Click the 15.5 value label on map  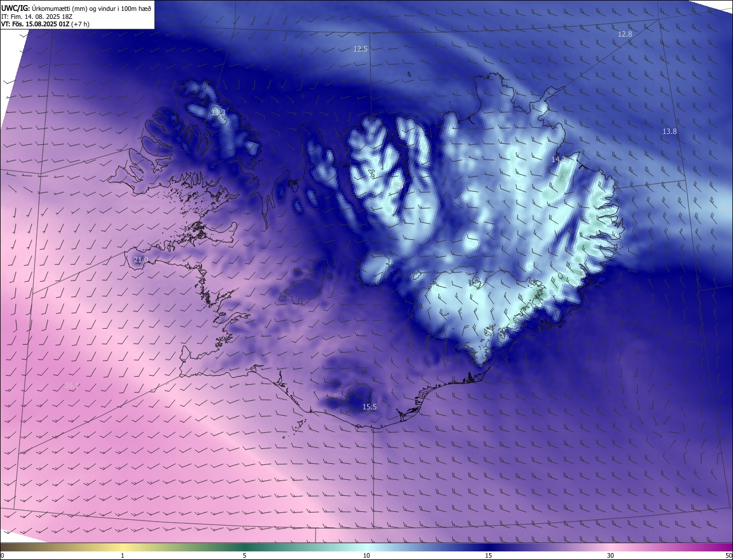coord(370,407)
